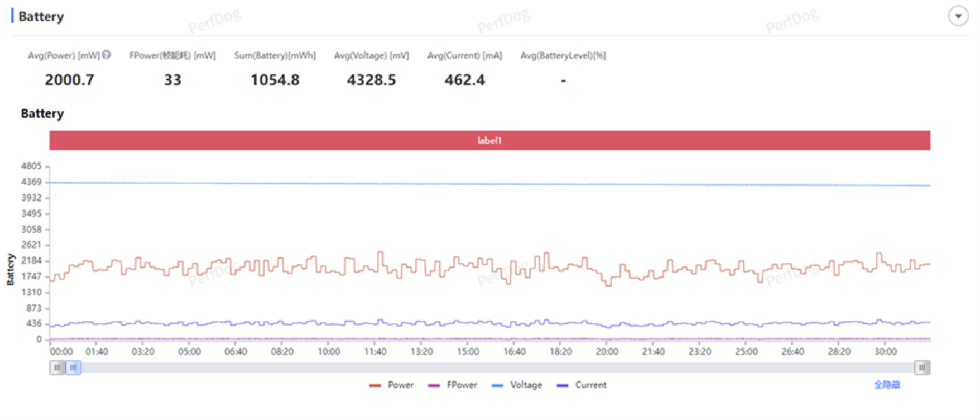Click the Avg(Power) value 2000.7
980x420 pixels.
[70, 80]
